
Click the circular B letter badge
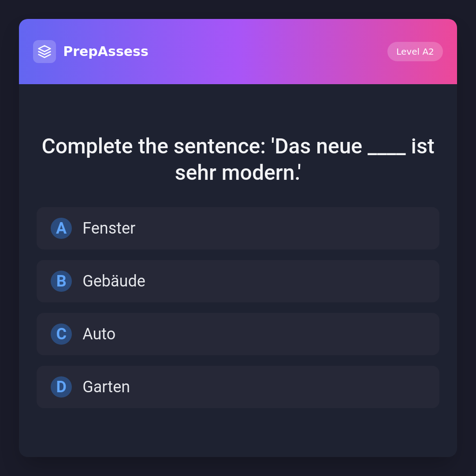[61, 281]
